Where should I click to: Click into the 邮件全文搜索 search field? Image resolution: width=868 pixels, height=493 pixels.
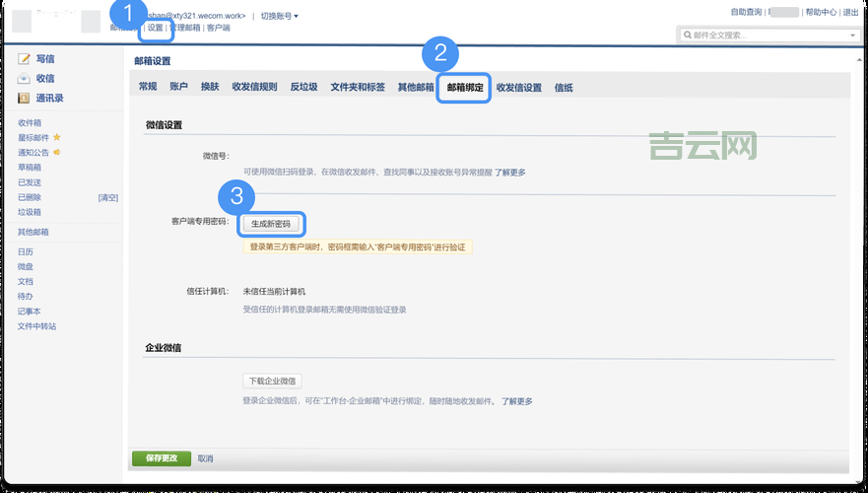pyautogui.click(x=769, y=35)
